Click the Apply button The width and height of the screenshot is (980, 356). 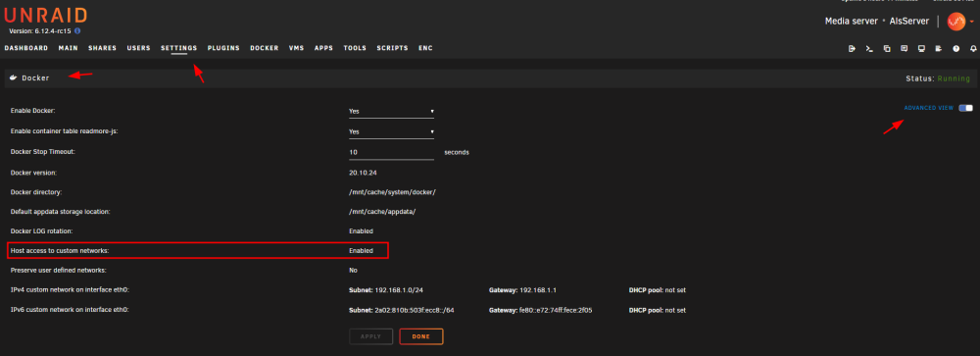[x=370, y=336]
